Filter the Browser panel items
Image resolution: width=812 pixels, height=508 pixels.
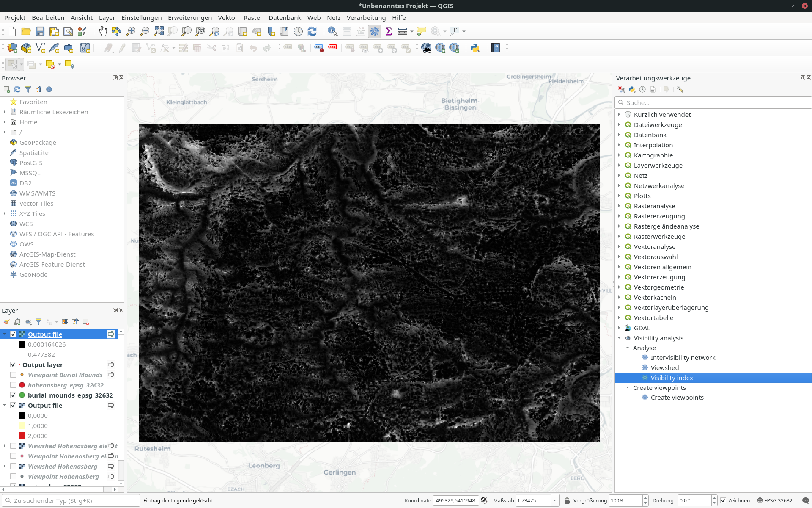pyautogui.click(x=28, y=89)
